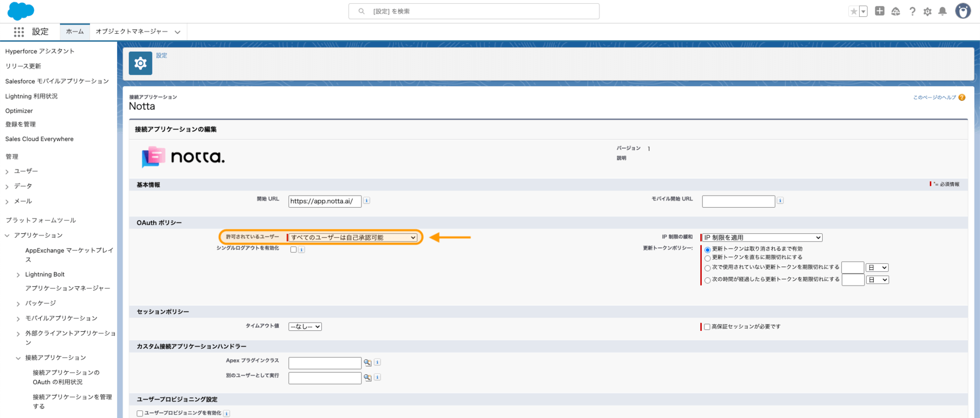This screenshot has width=980, height=418.
Task: Click the guidance center cloud icon
Action: [x=896, y=11]
